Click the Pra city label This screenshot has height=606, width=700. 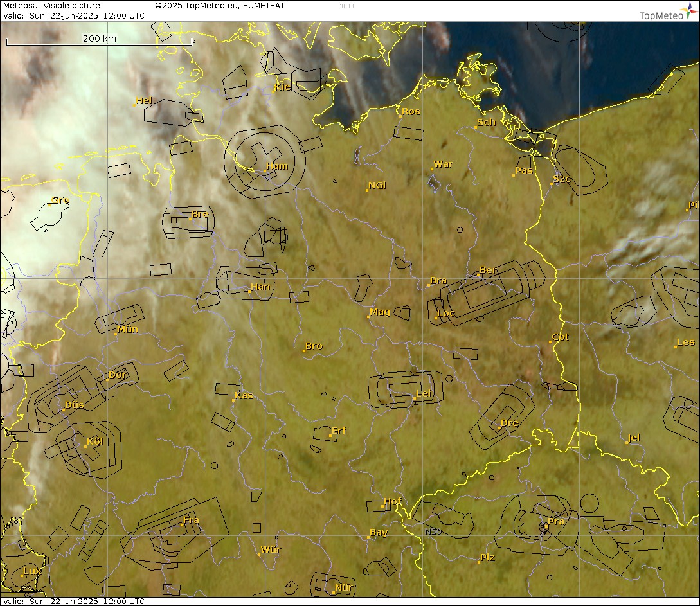click(x=556, y=521)
